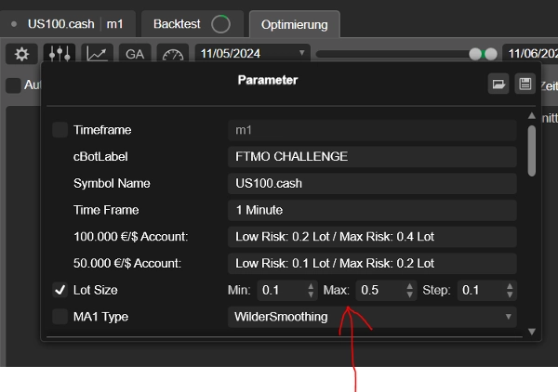
Task: Click the Timeframe m1 value field
Action: (x=372, y=130)
